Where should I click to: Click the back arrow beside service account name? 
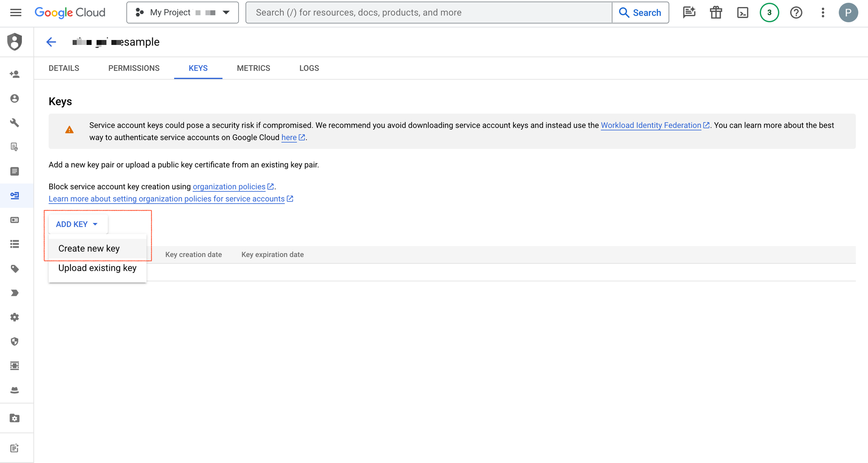51,42
